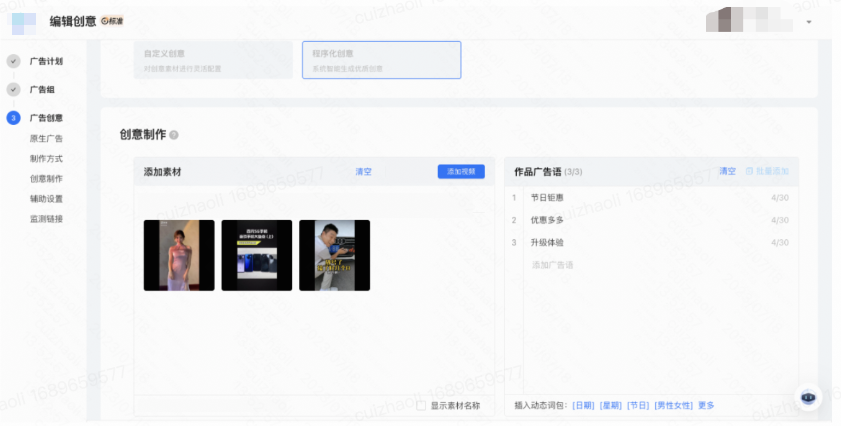Click the 广告组 completed step checkmark

(13, 90)
